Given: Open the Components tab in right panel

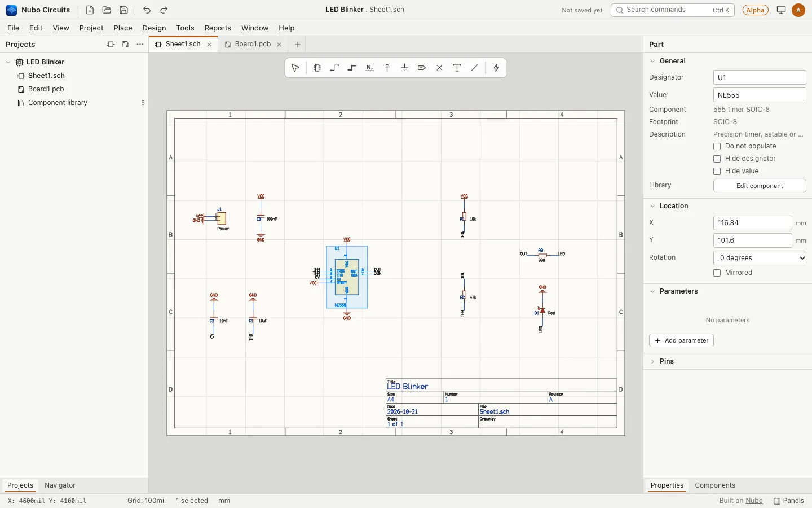Looking at the screenshot, I should coord(715,485).
